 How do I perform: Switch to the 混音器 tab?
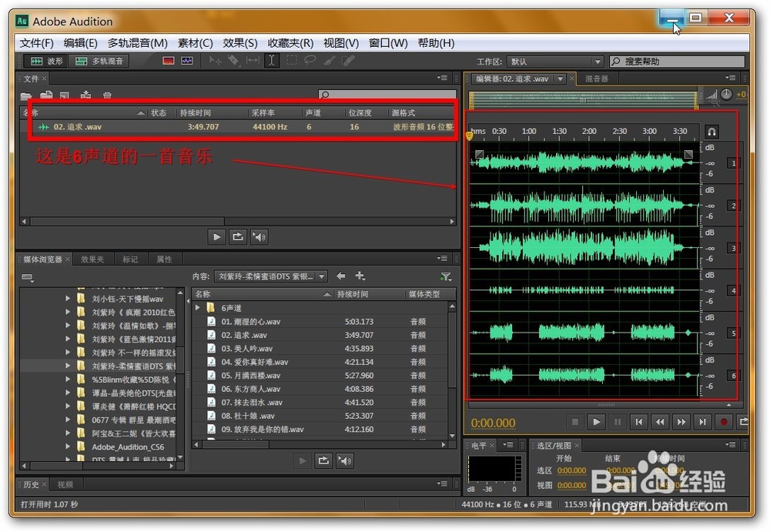pos(597,79)
